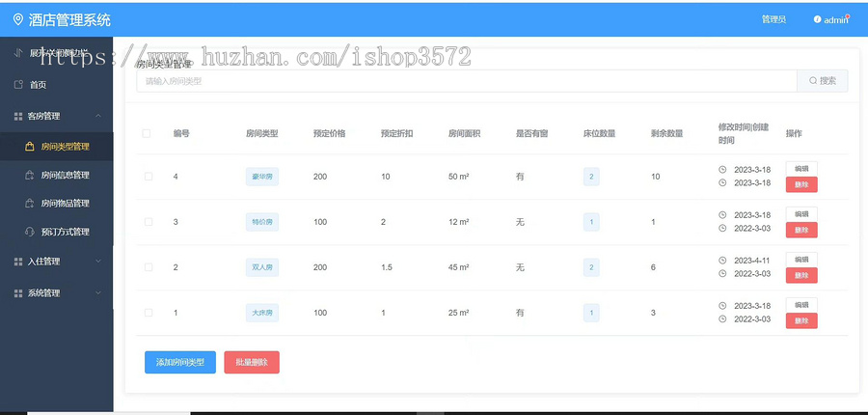Click the 预定价格 column header

point(330,133)
